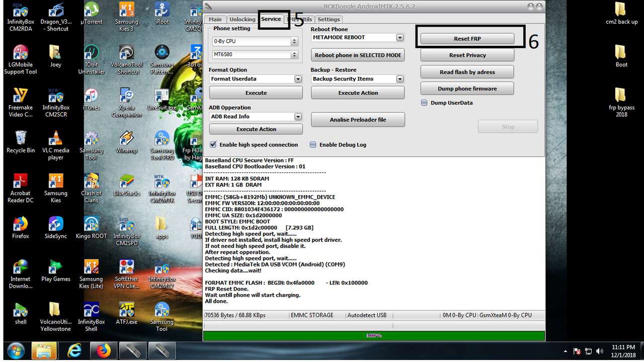Image resolution: width=644 pixels, height=362 pixels.
Task: Click EMMC STORAGE in status bar
Action: [312, 315]
